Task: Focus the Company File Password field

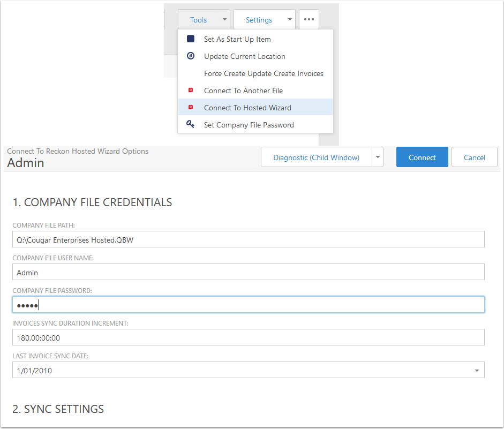Action: click(x=249, y=305)
